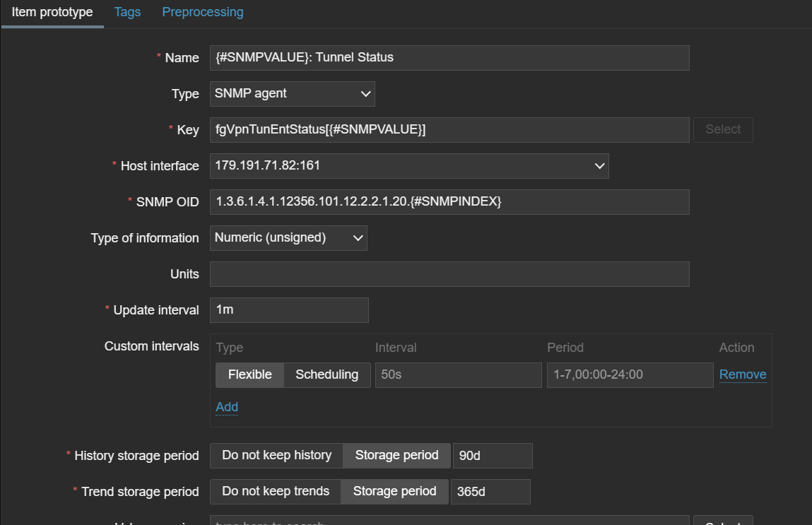Select Storage period for trends
812x525 pixels.
pyautogui.click(x=394, y=492)
